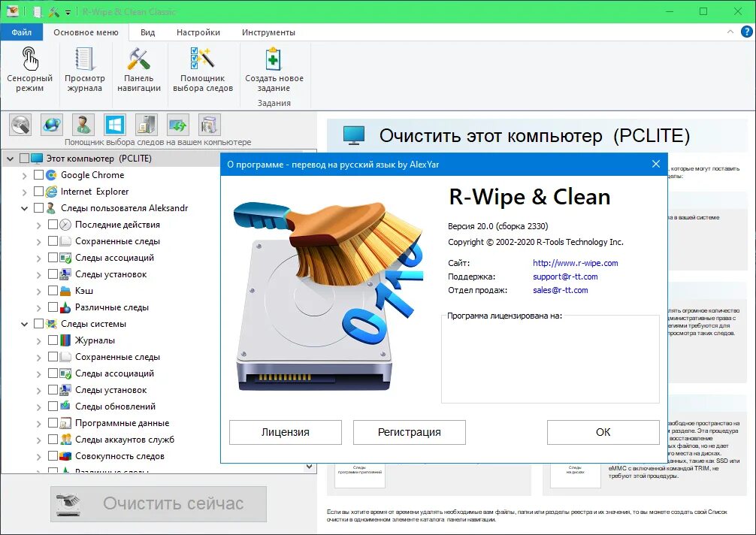Launch the trace selection wizard (Помощник выбора следов)
Screen dimensions: 756x535
coord(202,68)
